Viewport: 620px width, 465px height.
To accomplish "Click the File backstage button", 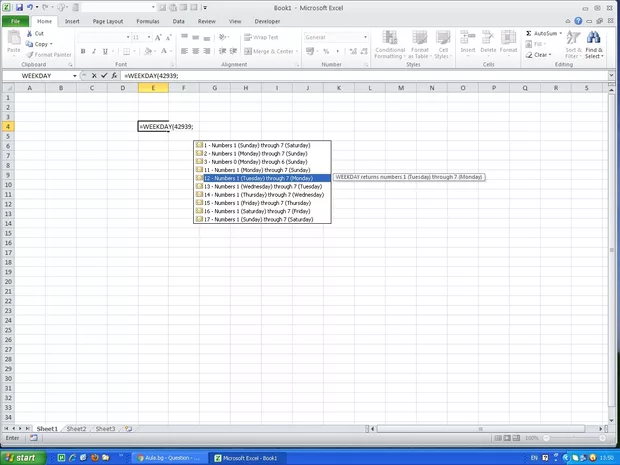I will tap(15, 20).
